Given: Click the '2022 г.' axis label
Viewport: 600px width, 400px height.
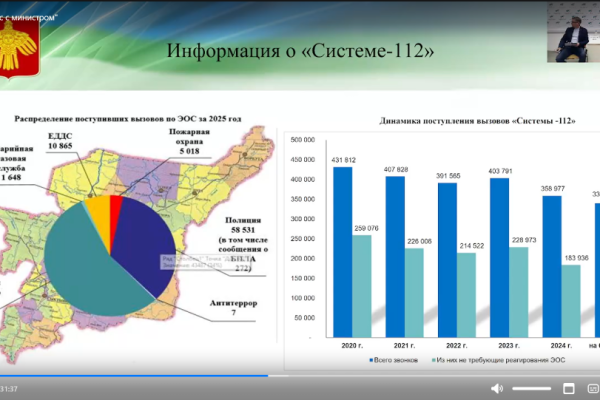Looking at the screenshot, I should pos(457,345).
